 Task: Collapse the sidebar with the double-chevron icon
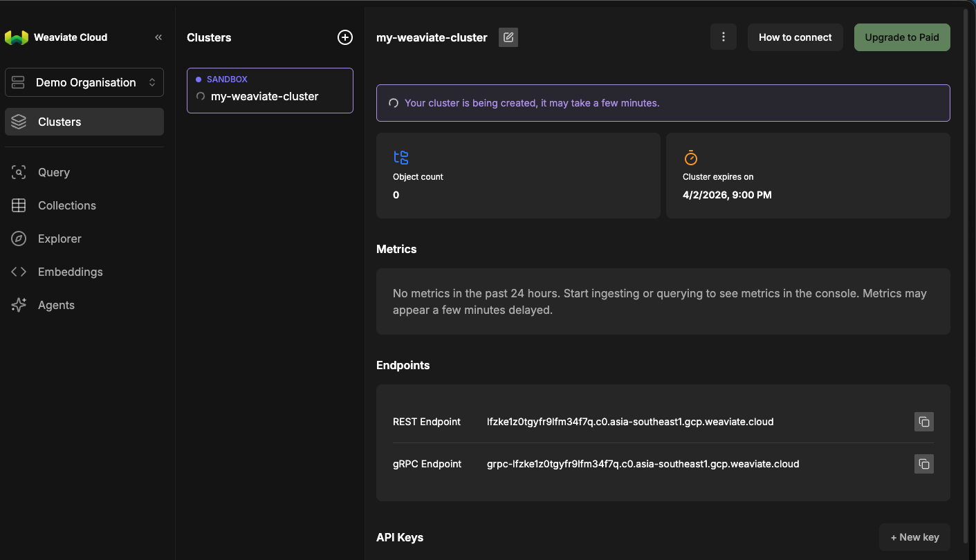point(158,37)
